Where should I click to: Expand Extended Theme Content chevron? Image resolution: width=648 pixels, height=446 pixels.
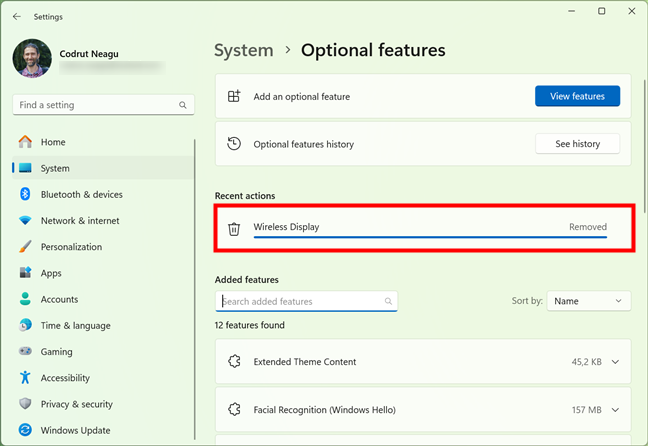click(615, 362)
